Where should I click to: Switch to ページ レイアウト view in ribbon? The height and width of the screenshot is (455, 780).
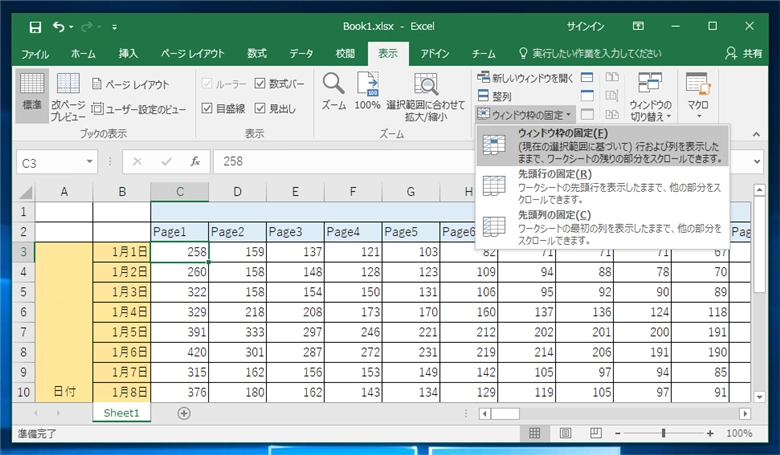point(131,85)
